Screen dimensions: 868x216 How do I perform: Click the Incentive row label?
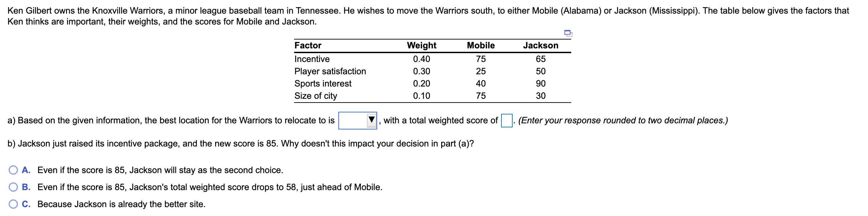[311, 59]
